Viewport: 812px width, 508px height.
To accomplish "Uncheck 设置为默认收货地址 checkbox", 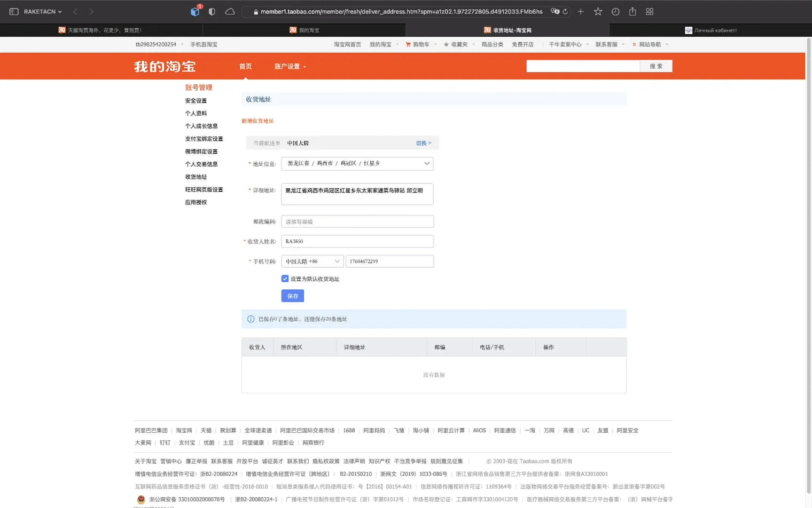I will coord(285,279).
